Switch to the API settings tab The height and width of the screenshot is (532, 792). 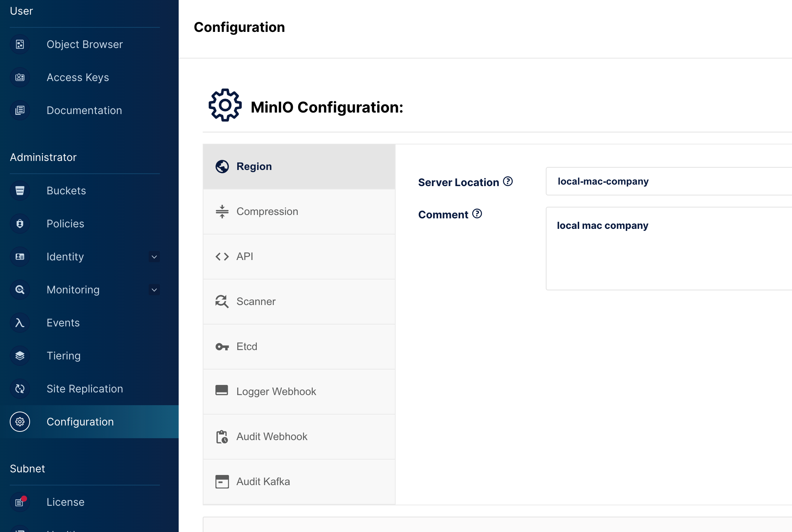click(299, 257)
